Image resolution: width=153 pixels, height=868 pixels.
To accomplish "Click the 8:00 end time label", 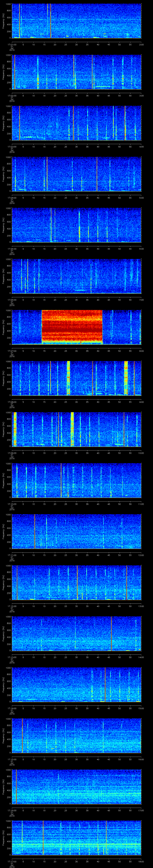I will [x=141, y=351].
